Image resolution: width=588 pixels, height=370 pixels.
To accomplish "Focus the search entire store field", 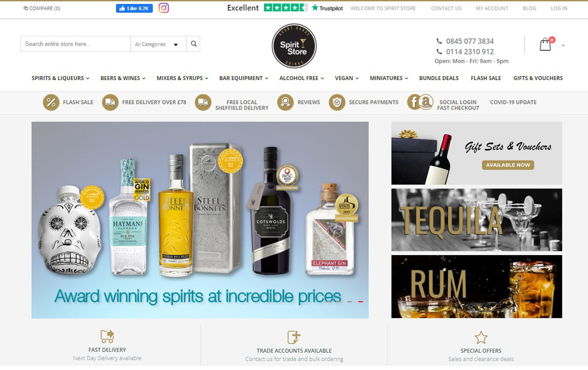I will pyautogui.click(x=76, y=44).
